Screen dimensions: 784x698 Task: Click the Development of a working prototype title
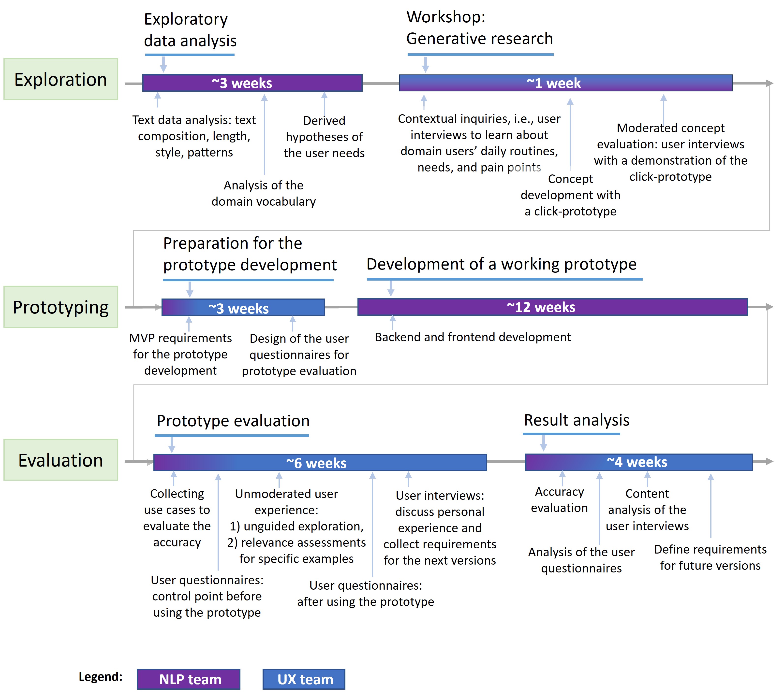tap(501, 264)
